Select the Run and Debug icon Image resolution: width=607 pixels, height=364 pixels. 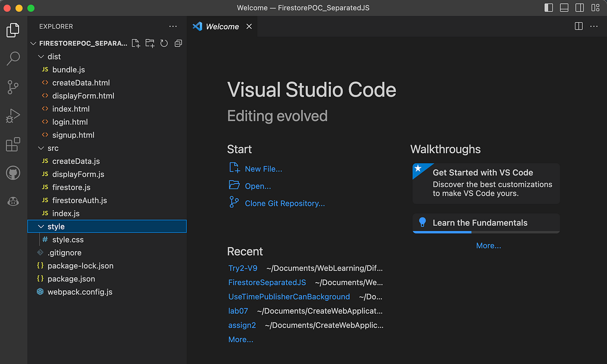click(x=13, y=115)
